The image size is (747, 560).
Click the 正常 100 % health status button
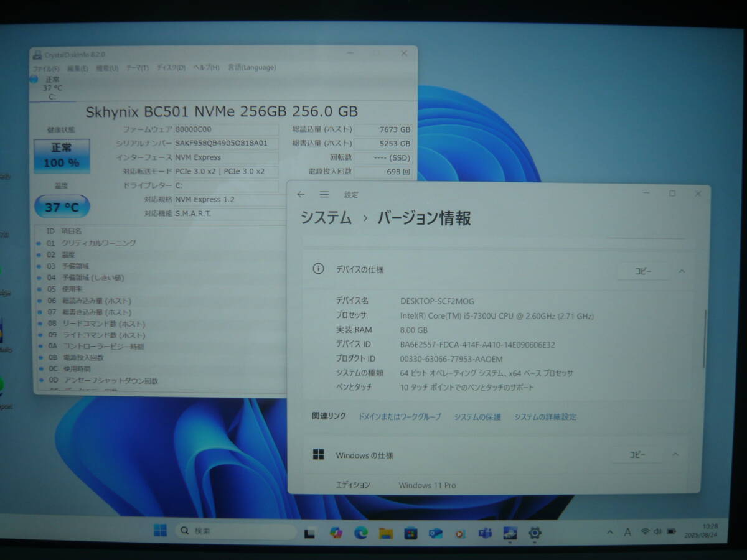62,156
